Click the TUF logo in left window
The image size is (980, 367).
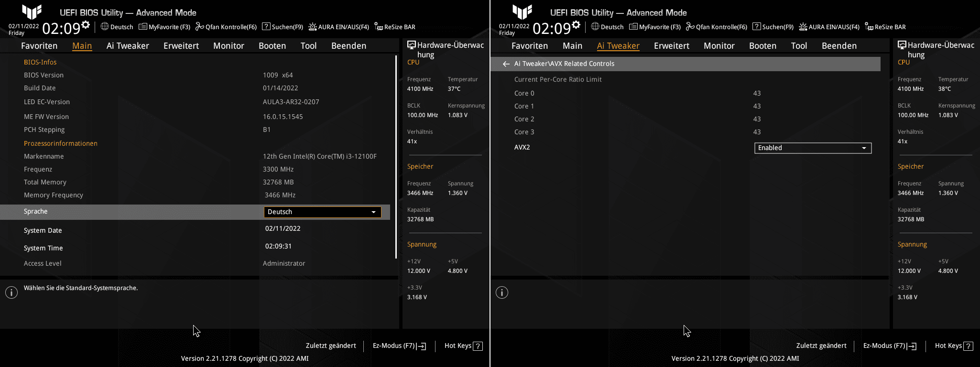tap(32, 11)
